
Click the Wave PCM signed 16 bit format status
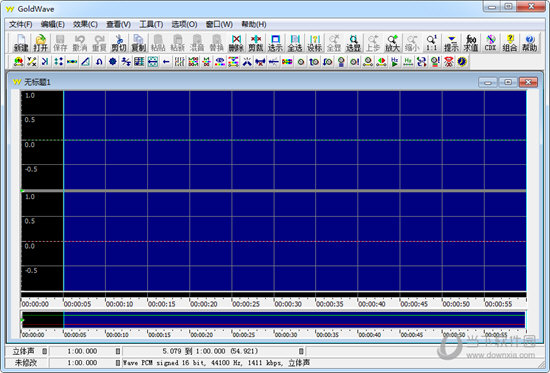click(x=216, y=362)
